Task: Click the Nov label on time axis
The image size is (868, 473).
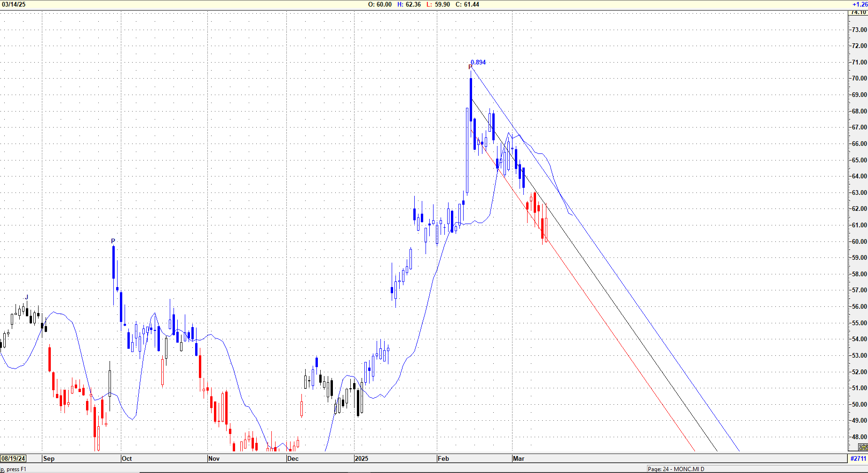Action: [214, 458]
